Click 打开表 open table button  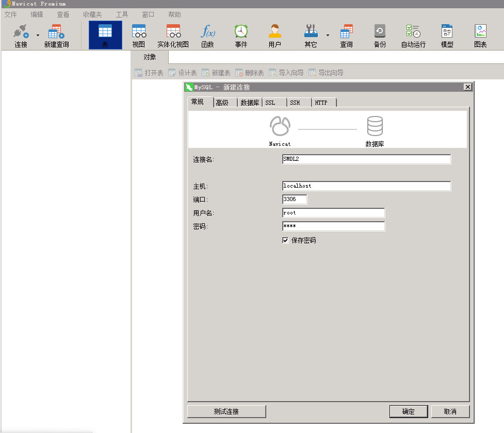(149, 73)
